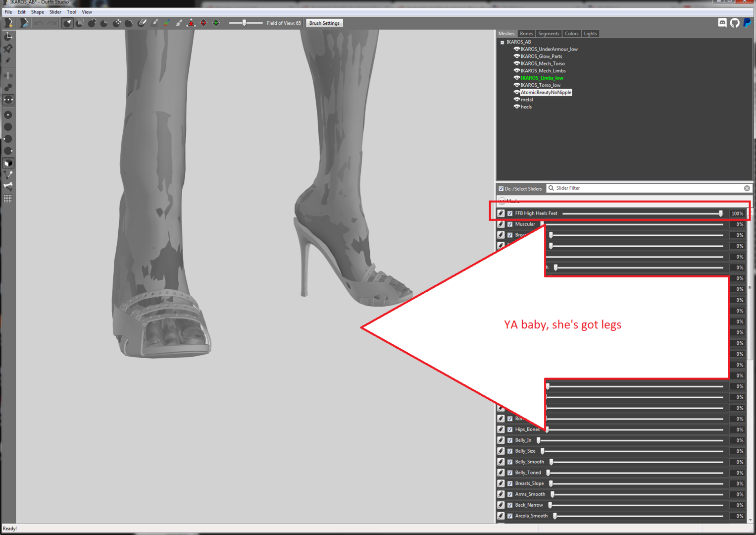Toggle the pencil Vertex Edit mode
The width and height of the screenshot is (756, 535).
8,60
